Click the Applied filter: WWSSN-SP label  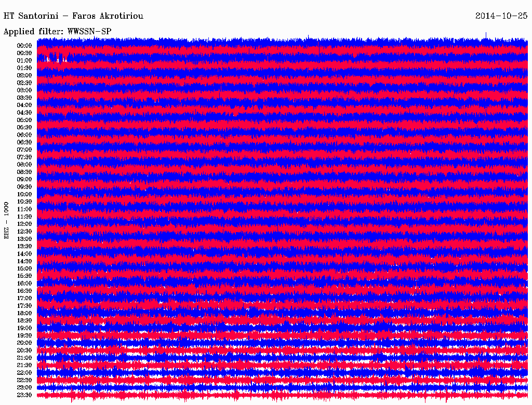pyautogui.click(x=57, y=32)
